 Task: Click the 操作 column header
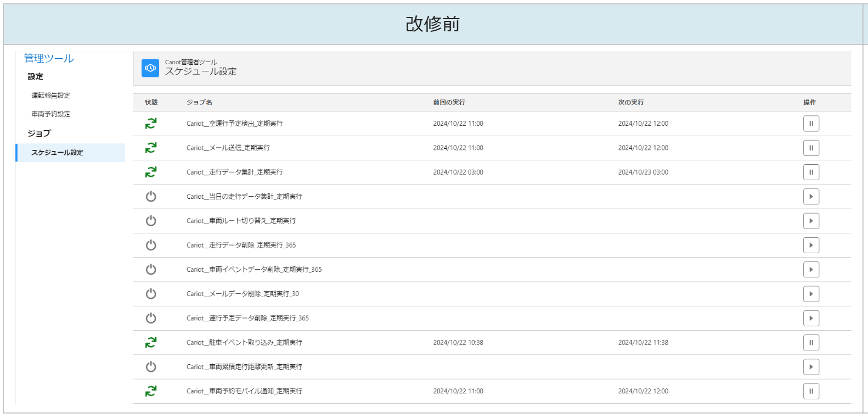pyautogui.click(x=810, y=102)
